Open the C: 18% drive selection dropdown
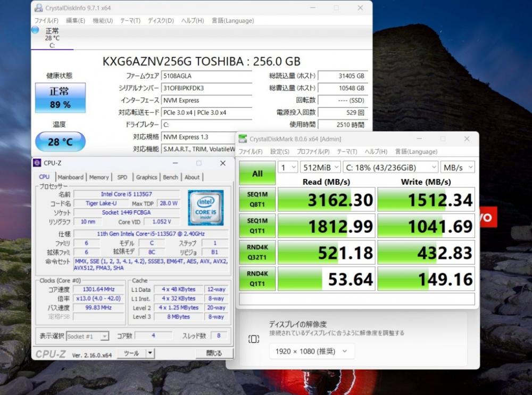 coord(390,168)
